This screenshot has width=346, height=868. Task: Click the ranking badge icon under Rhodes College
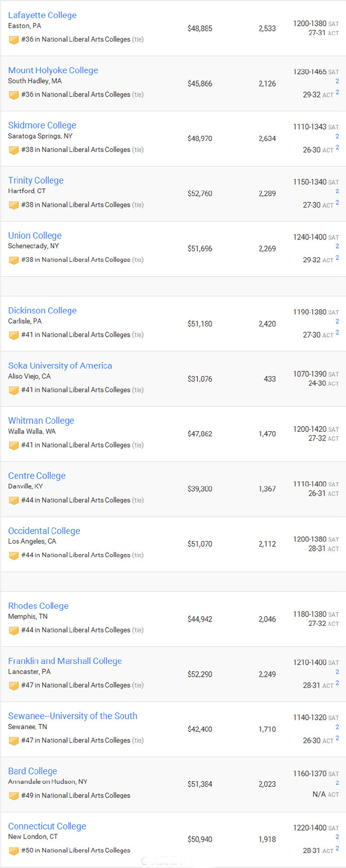tap(14, 631)
